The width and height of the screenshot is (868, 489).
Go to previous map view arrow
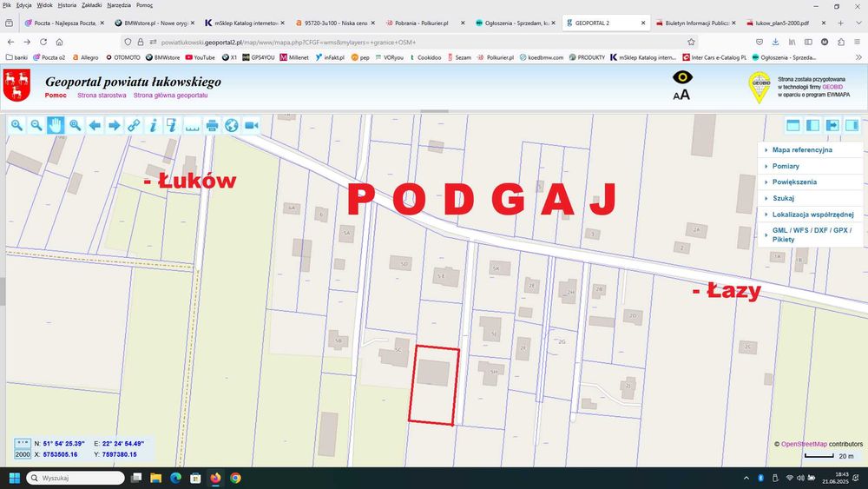(x=95, y=126)
